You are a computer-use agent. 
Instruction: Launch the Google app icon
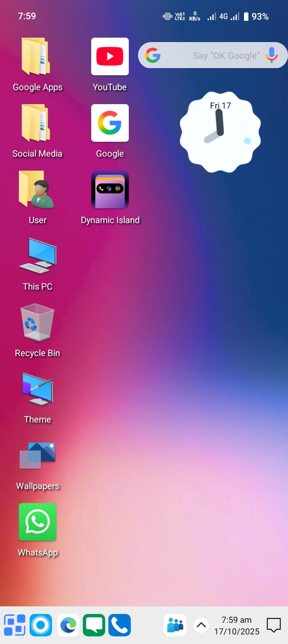(110, 123)
